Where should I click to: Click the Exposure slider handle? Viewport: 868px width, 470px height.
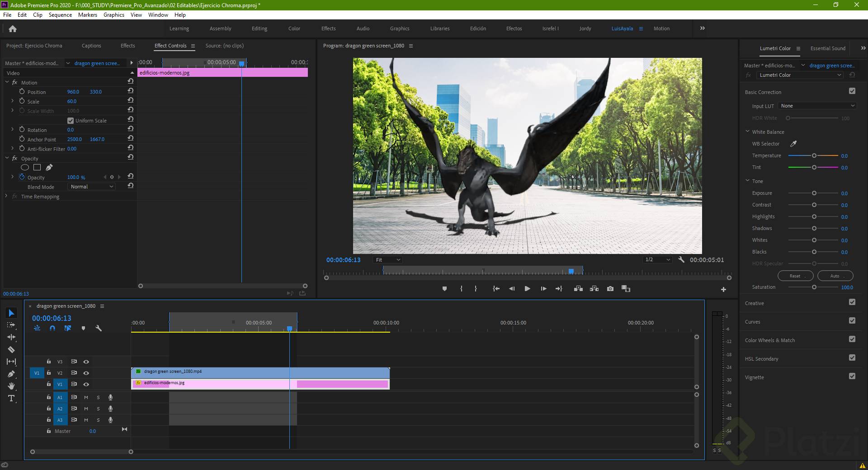814,193
